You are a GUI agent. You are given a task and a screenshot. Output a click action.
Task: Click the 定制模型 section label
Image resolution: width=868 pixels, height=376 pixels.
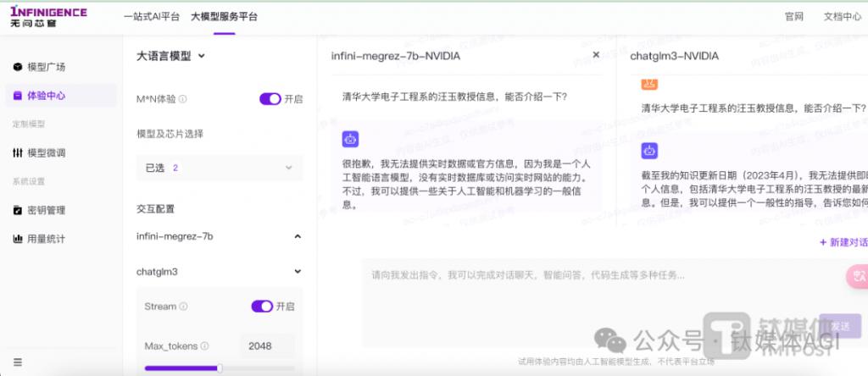tap(28, 124)
